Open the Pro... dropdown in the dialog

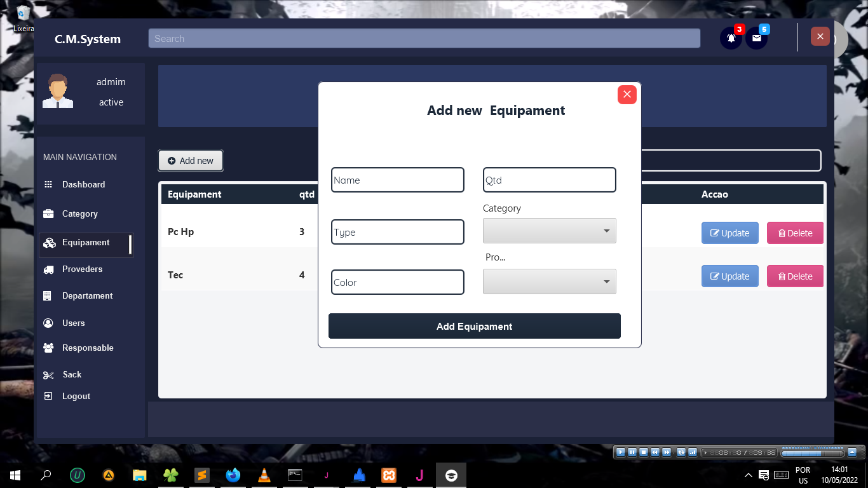(x=550, y=281)
